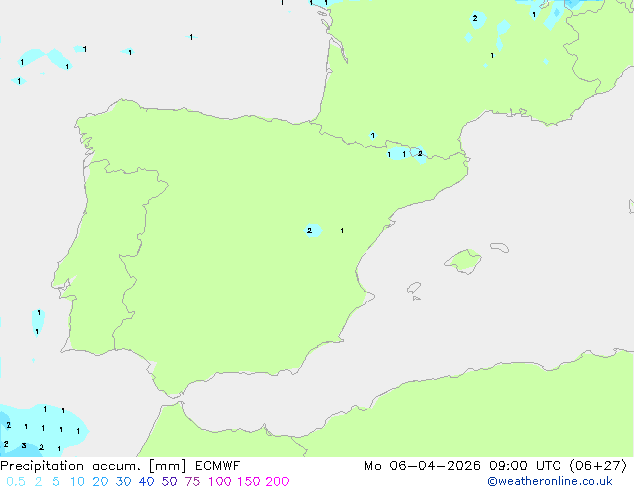
Task: Click the 150 mm legend value
Action: 249,482
